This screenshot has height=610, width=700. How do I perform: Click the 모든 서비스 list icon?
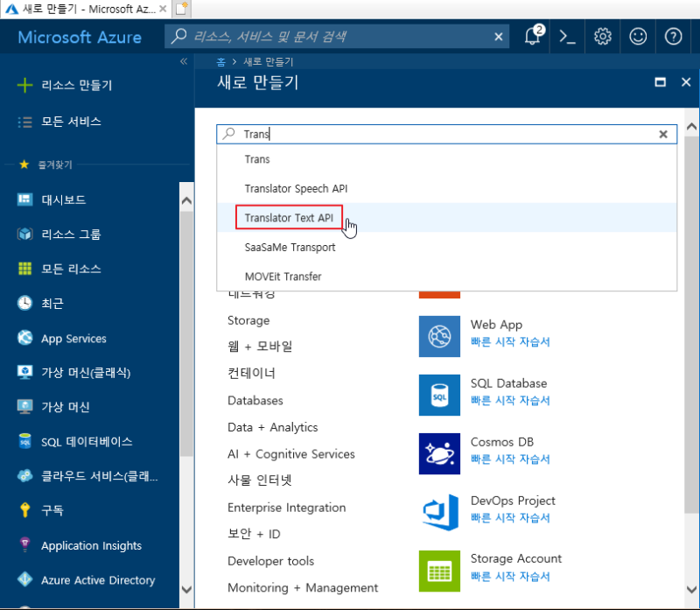coord(25,122)
